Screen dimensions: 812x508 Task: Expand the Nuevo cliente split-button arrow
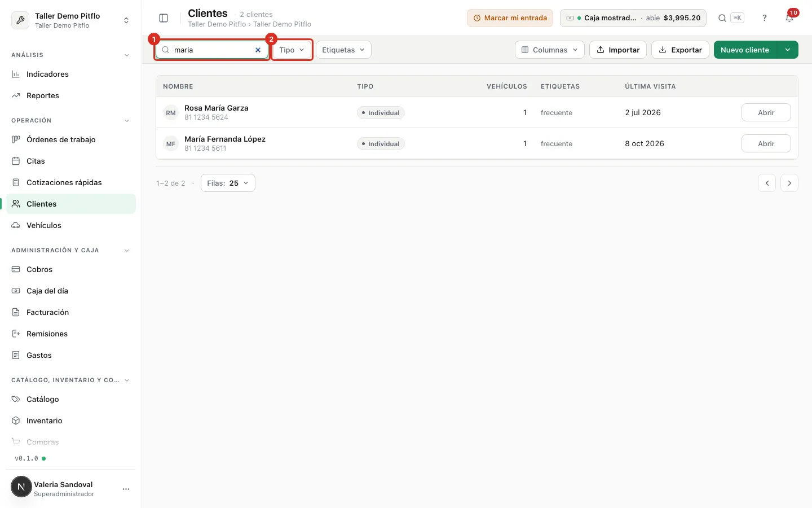(788, 50)
